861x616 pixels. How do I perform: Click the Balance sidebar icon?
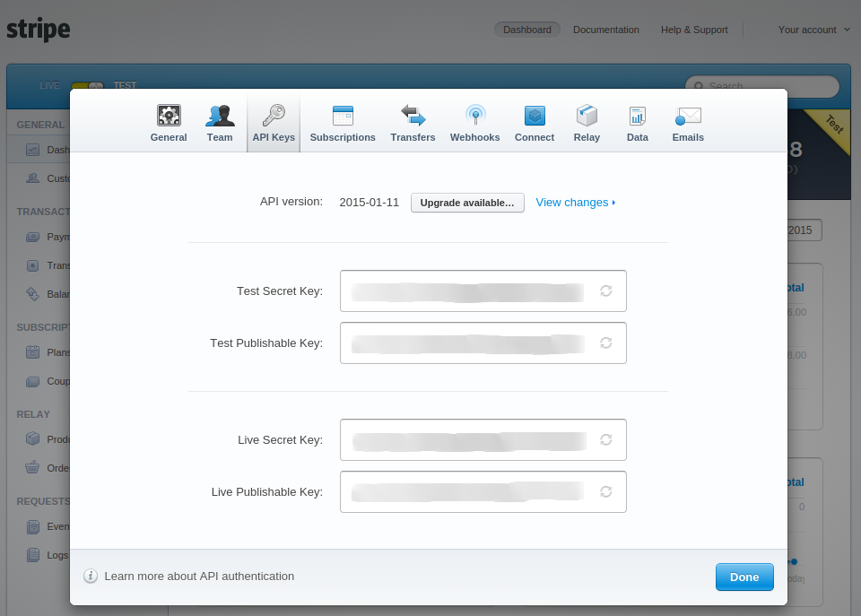pos(33,294)
